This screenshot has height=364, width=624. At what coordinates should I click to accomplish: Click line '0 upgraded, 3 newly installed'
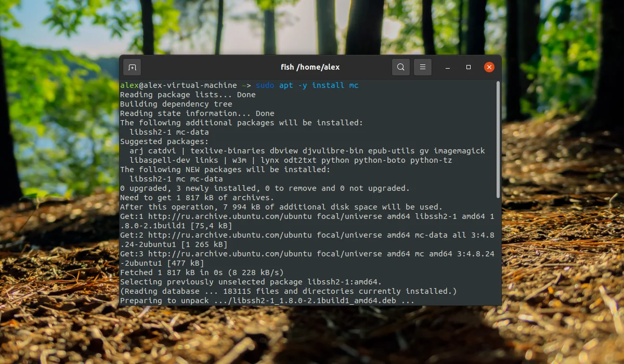[x=265, y=188]
